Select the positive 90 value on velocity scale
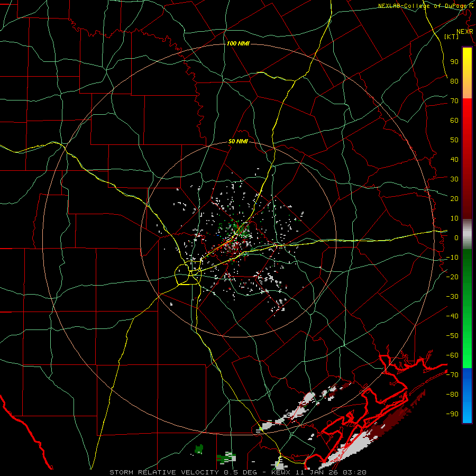476x476 pixels. (454, 62)
